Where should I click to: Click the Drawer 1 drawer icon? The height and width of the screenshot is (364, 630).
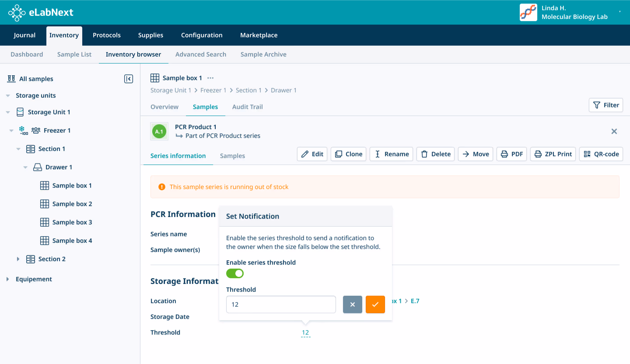point(37,167)
